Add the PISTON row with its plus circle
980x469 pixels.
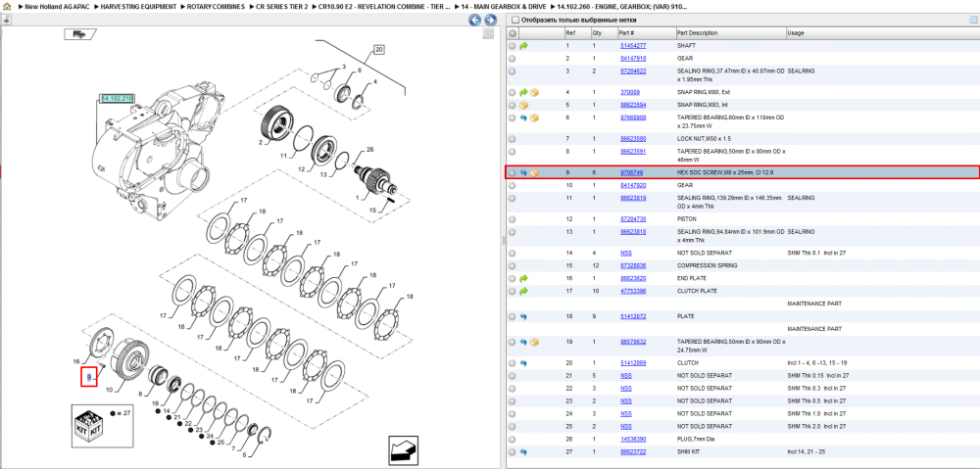pyautogui.click(x=512, y=219)
